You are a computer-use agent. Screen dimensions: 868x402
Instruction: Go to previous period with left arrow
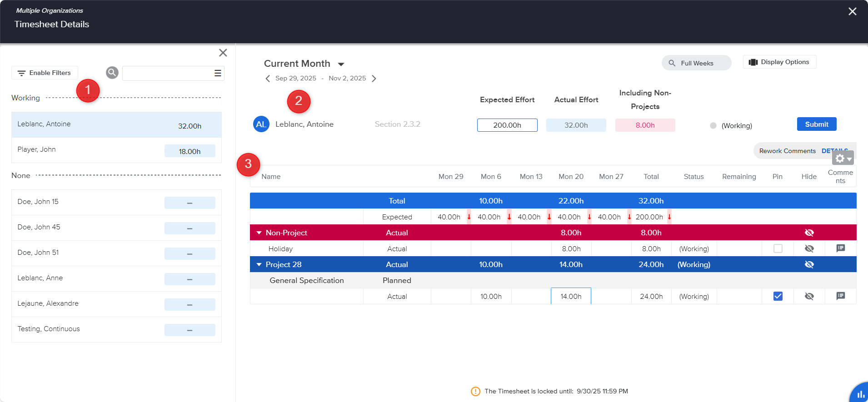tap(268, 79)
